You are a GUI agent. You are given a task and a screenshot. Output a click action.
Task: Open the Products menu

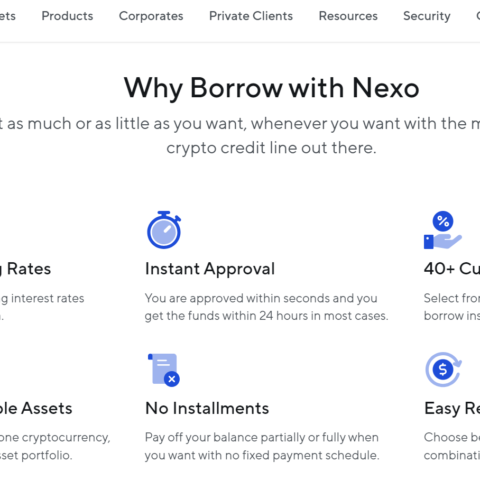click(x=67, y=16)
